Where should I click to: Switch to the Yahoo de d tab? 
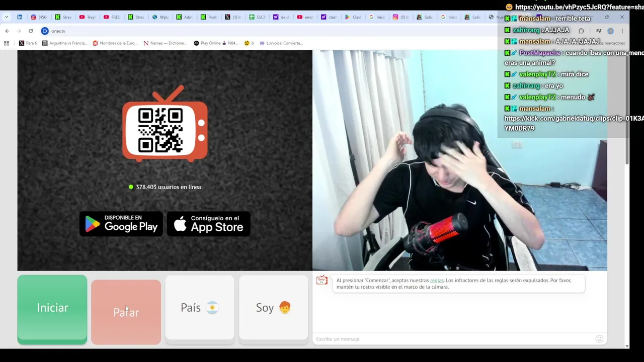point(281,17)
